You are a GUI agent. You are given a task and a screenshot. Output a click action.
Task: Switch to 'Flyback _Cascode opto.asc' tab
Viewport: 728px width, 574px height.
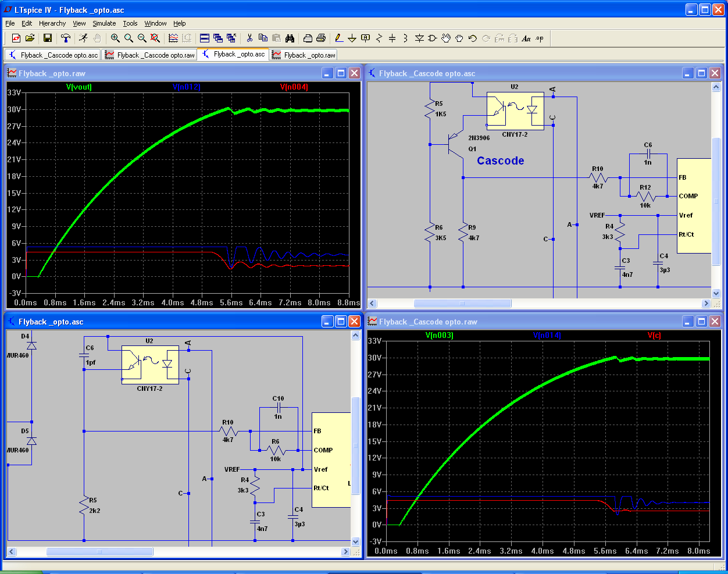coord(53,55)
